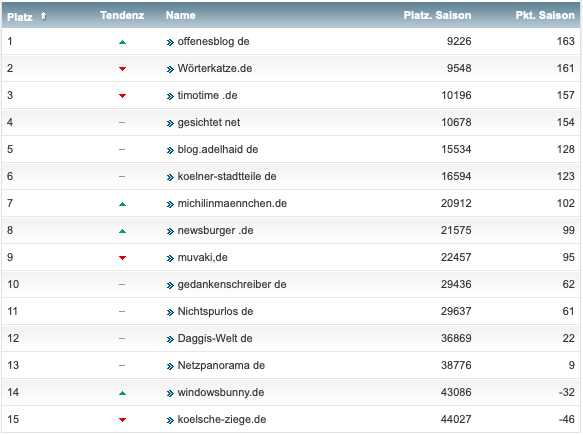Click season points value 154

coord(566,122)
